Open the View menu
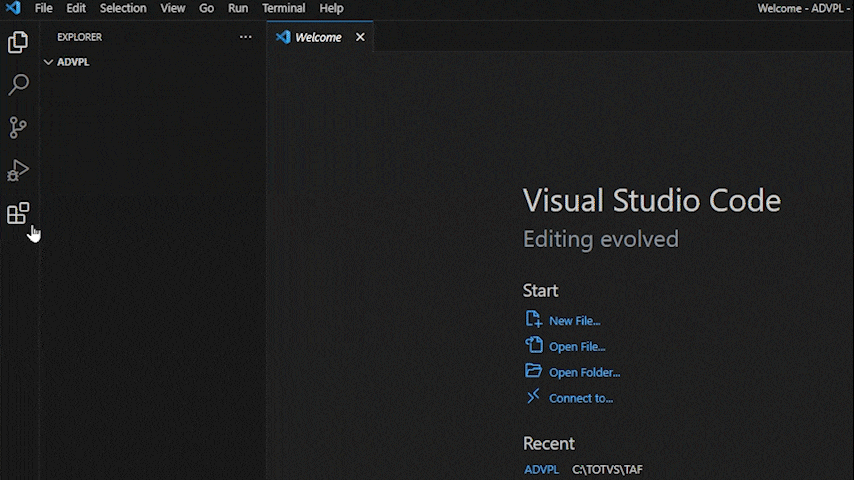Screen dimensions: 854x480 tap(173, 8)
